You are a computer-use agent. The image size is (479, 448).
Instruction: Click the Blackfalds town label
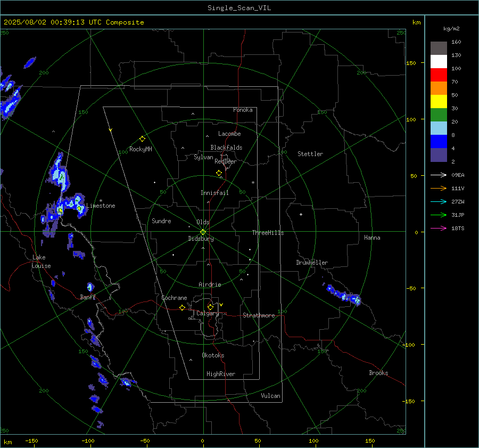click(226, 148)
